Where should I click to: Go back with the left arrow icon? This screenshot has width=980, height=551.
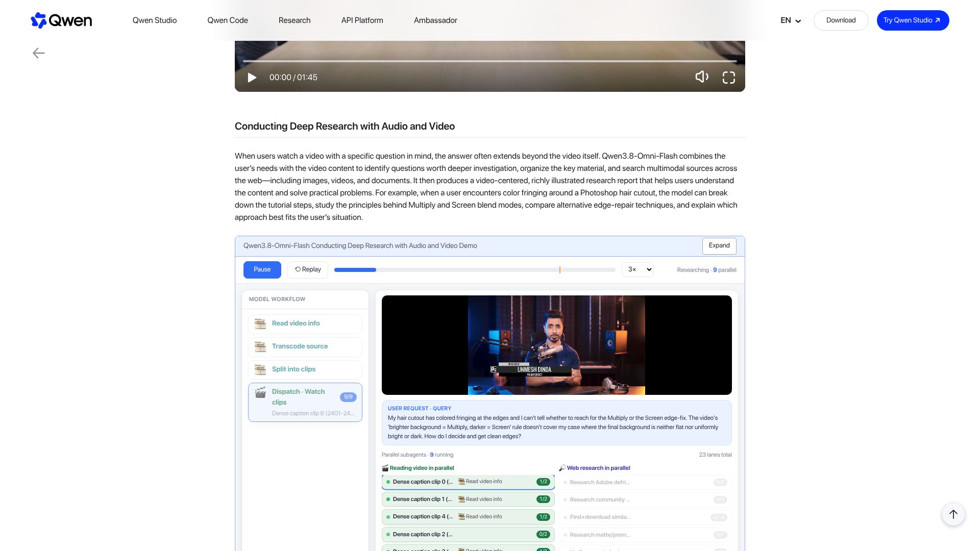click(39, 53)
